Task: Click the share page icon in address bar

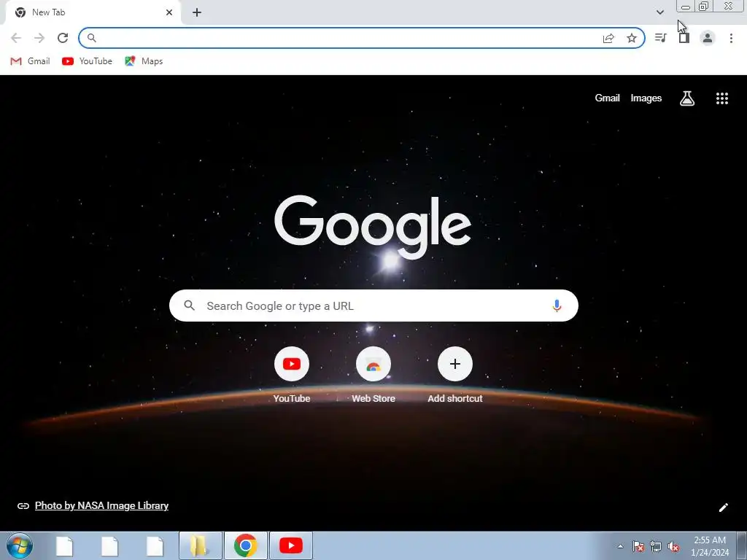Action: [x=608, y=39]
